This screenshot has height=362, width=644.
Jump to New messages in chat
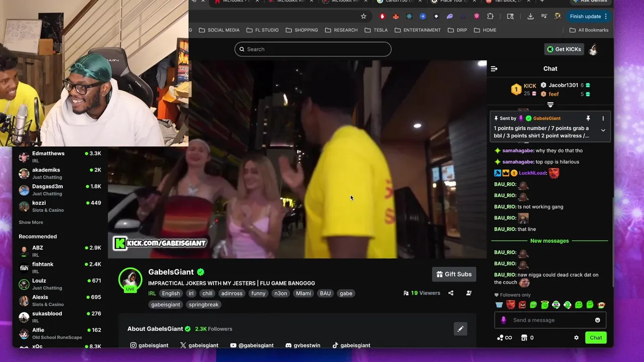tap(549, 241)
